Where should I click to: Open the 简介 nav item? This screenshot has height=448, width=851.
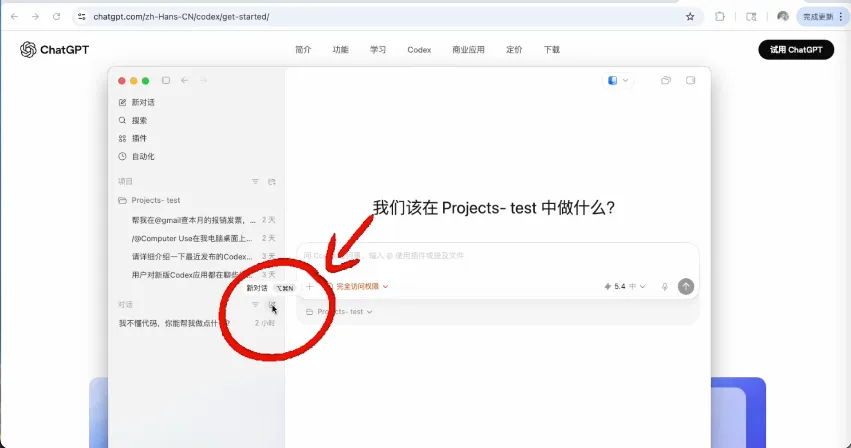click(x=303, y=49)
